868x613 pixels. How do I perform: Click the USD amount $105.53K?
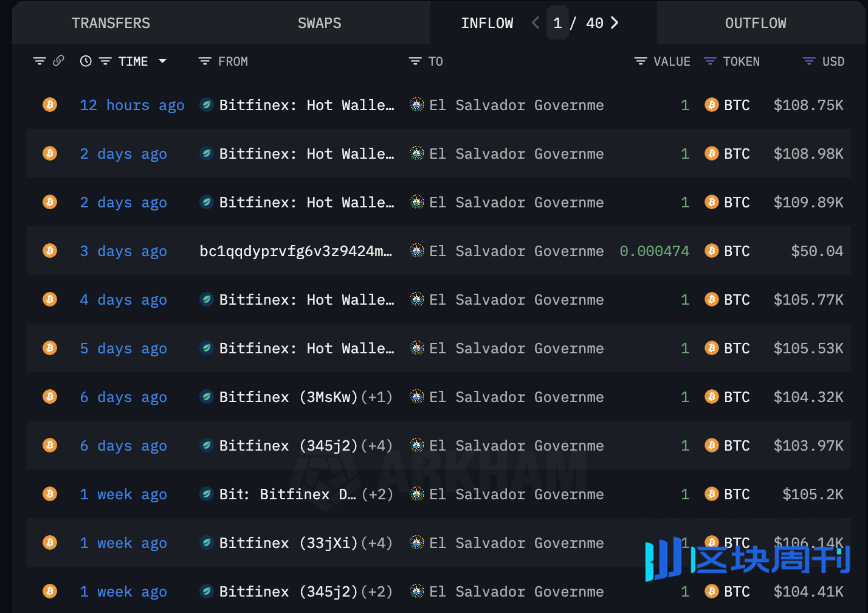(x=808, y=348)
